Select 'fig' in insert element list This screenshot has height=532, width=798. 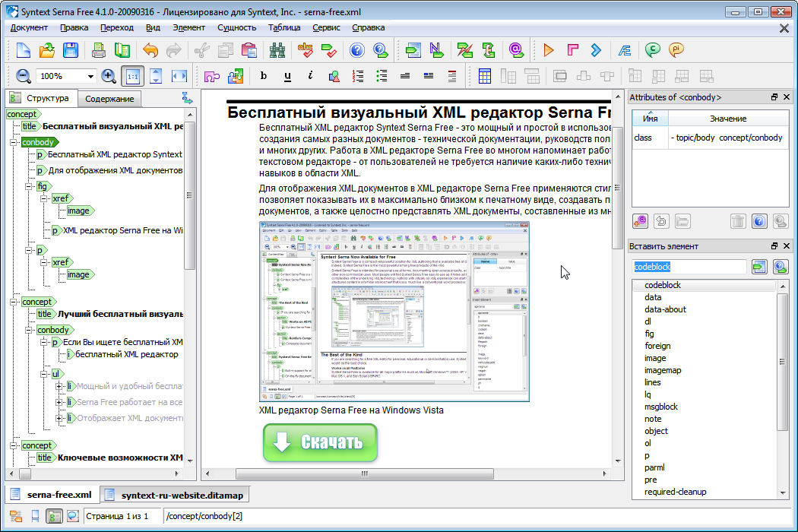click(649, 334)
